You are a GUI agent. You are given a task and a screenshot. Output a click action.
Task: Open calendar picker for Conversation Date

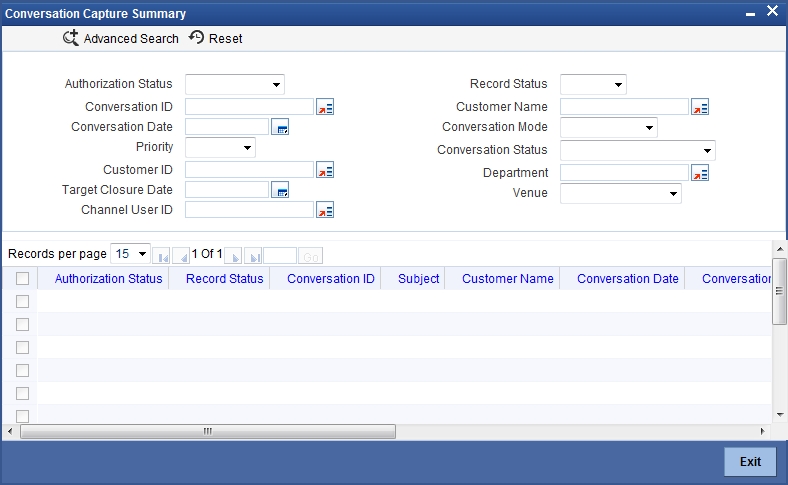pyautogui.click(x=280, y=127)
